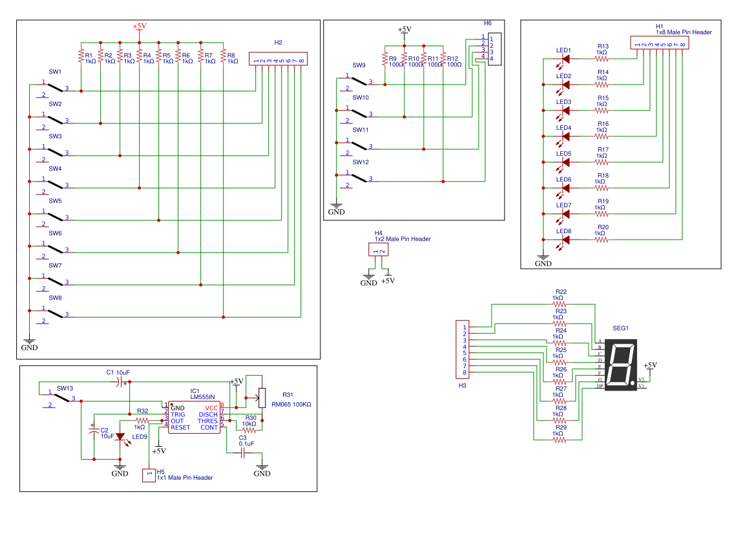This screenshot has width=756, height=534.
Task: Select the SEG1 seven-segment display
Action: click(621, 365)
